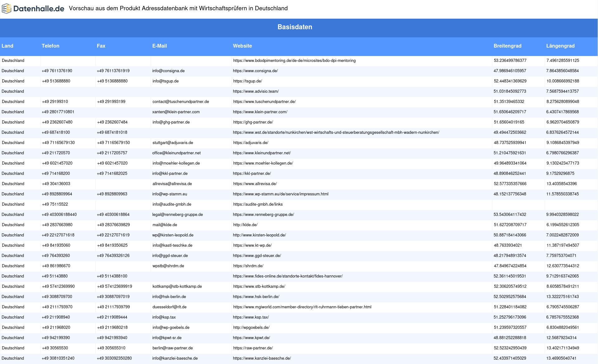Open the wst.de Nunkirchen standorte URL

[336, 133]
